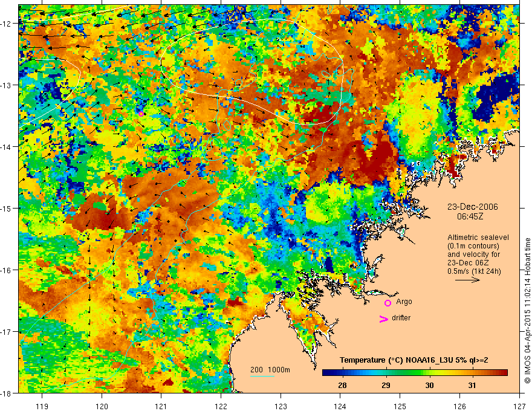Click the longitude axis label 123
Screen dimensions: 532x411
pos(281,406)
